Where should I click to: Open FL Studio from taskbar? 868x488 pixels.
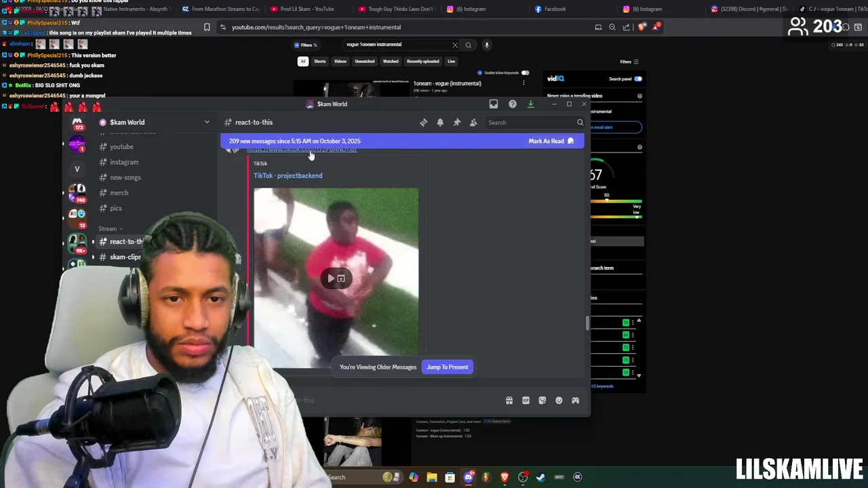pos(486,477)
